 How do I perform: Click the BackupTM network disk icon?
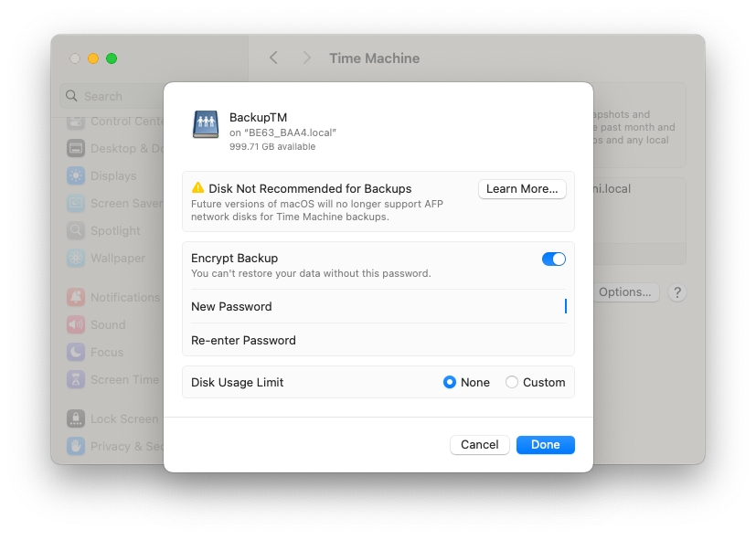pyautogui.click(x=206, y=123)
